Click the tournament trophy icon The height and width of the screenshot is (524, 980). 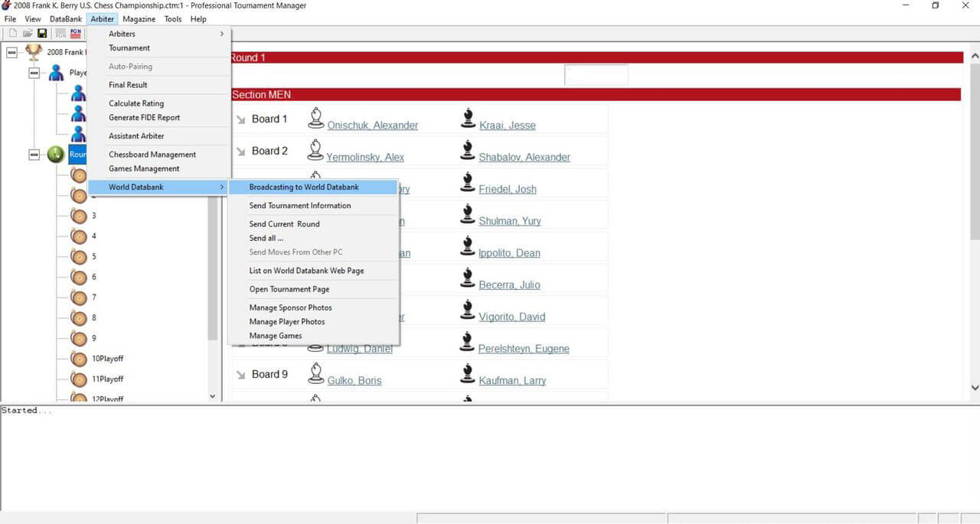coord(34,52)
